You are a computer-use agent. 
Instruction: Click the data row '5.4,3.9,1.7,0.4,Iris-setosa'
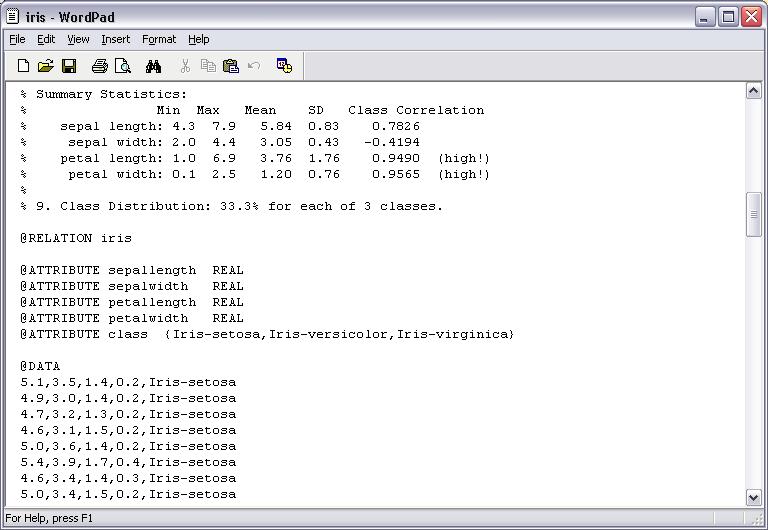[x=128, y=462]
